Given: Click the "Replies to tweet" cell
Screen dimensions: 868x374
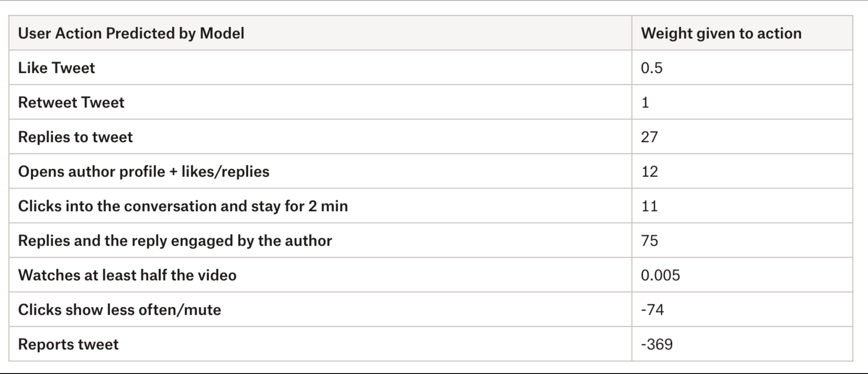Looking at the screenshot, I should point(75,137).
